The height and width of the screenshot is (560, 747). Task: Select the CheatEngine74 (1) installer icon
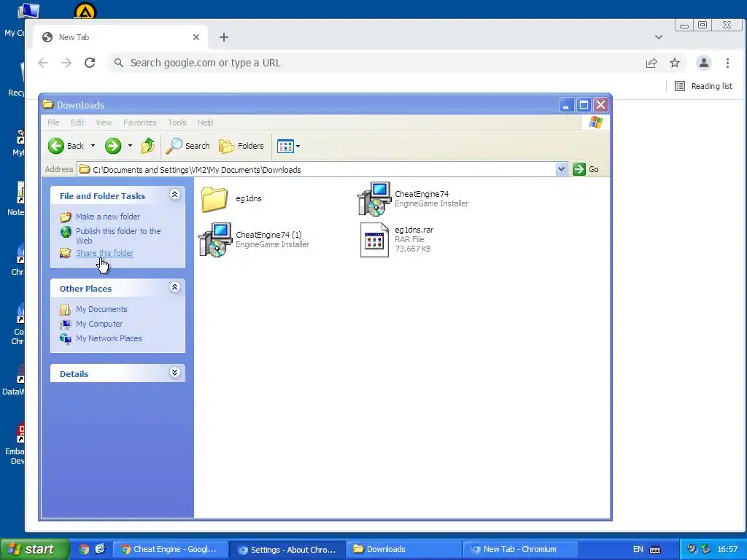pyautogui.click(x=215, y=239)
